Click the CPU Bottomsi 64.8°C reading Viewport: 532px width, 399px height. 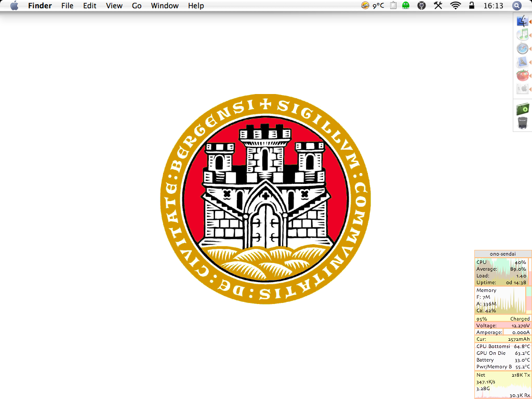(x=503, y=347)
